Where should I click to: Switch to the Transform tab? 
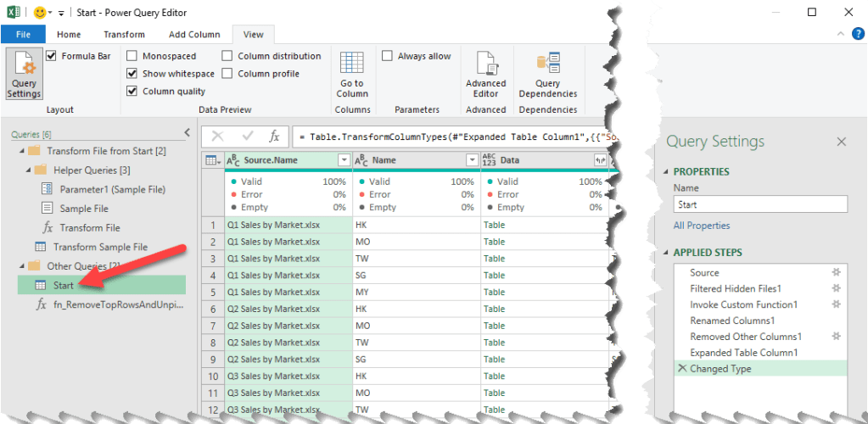click(124, 35)
